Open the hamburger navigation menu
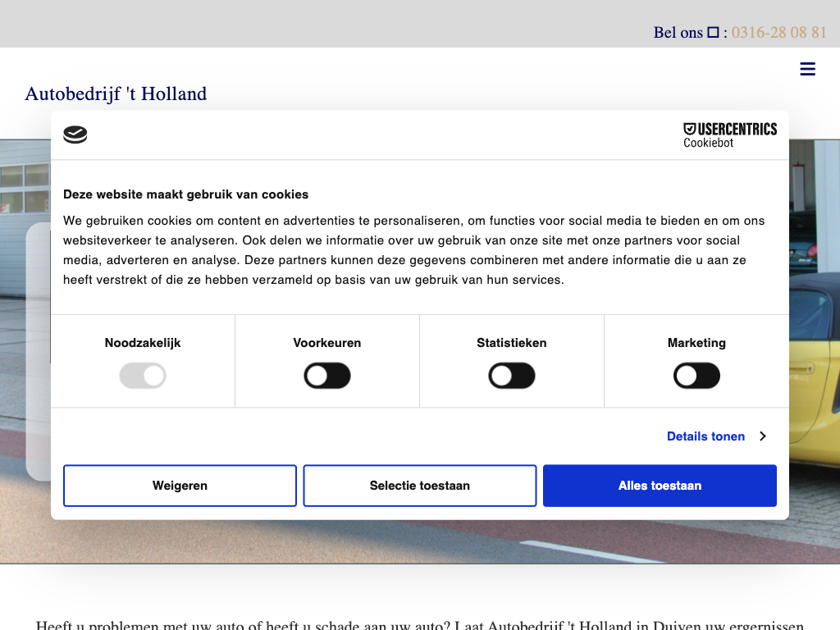 click(x=807, y=70)
